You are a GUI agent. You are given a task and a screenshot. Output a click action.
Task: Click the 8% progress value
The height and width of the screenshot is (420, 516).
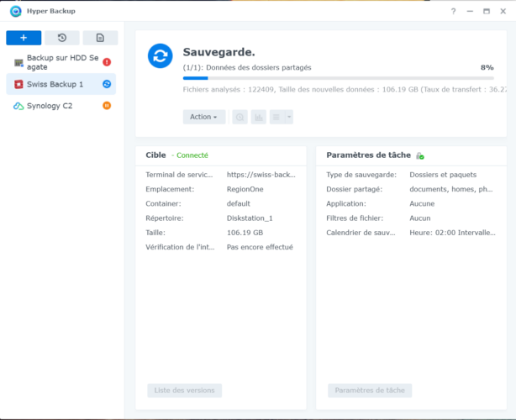coord(487,67)
